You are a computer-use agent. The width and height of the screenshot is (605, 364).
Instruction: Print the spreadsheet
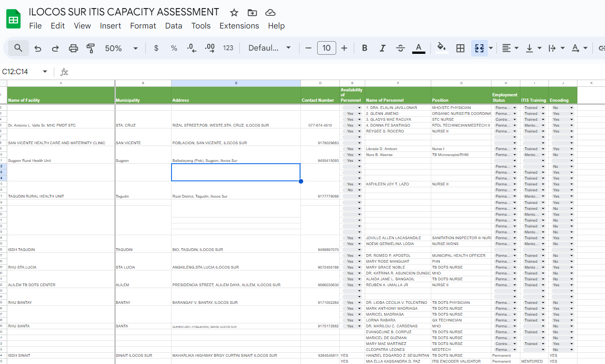coord(73,48)
